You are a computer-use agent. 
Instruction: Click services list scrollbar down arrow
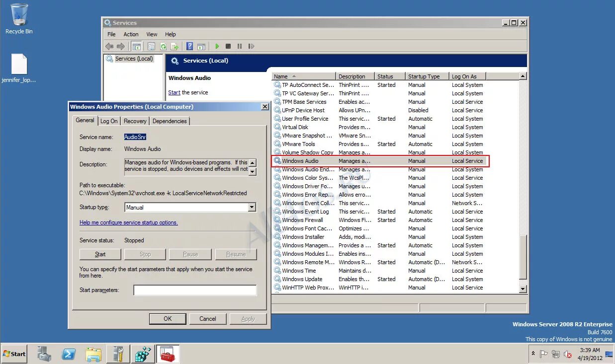click(523, 289)
